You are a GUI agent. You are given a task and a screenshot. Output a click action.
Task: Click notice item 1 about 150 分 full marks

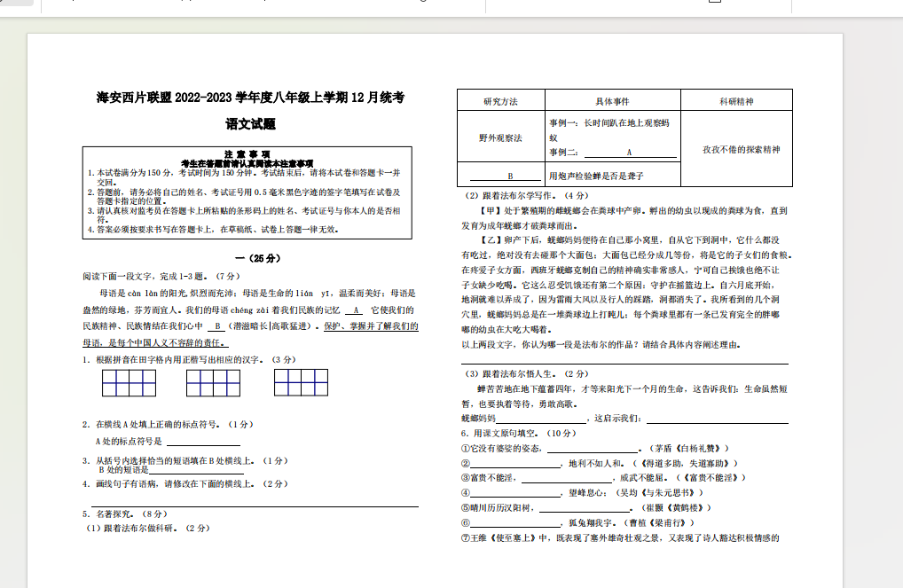point(244,176)
